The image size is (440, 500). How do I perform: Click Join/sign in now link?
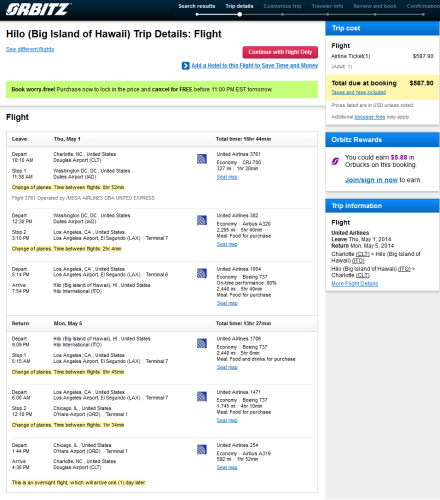tap(371, 180)
